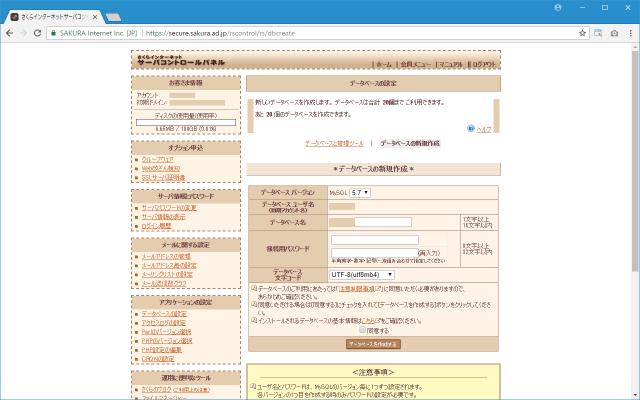Viewport: 640px width, 400px height.
Task: Open the CRONの設定 link
Action: pyautogui.click(x=158, y=359)
